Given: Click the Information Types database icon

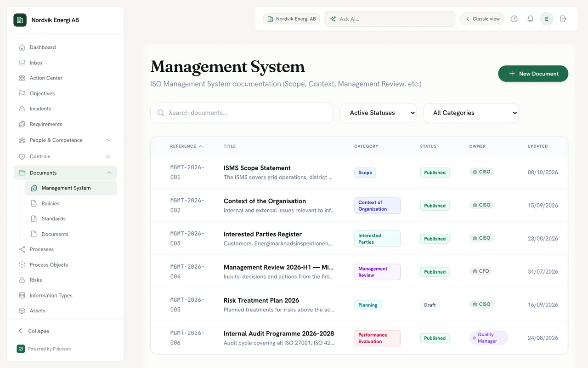Looking at the screenshot, I should pos(22,295).
